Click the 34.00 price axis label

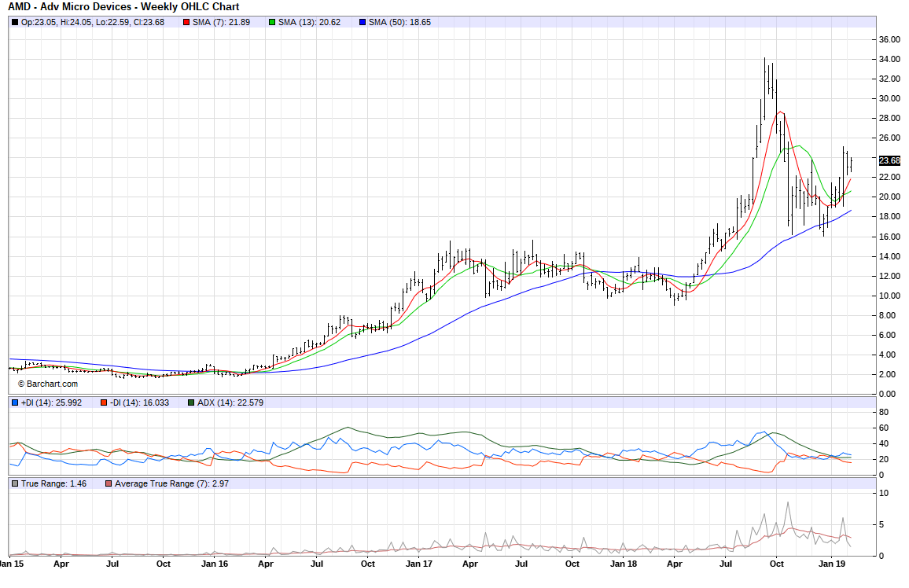pos(890,59)
